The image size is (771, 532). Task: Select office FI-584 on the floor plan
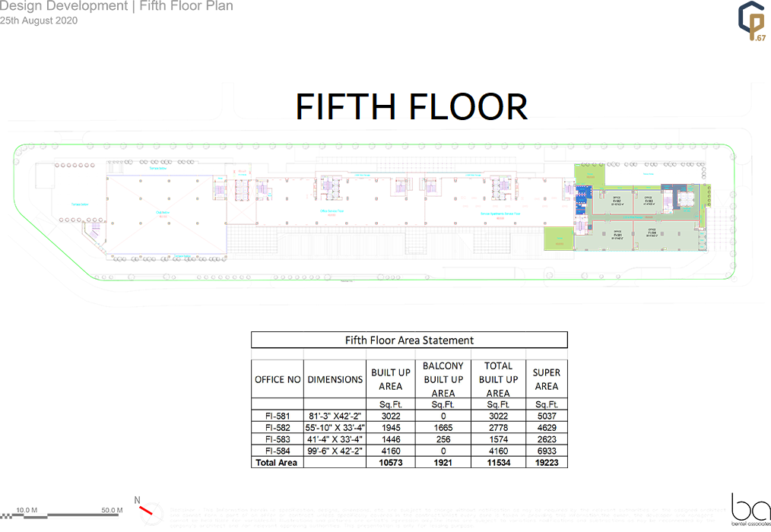pyautogui.click(x=652, y=233)
